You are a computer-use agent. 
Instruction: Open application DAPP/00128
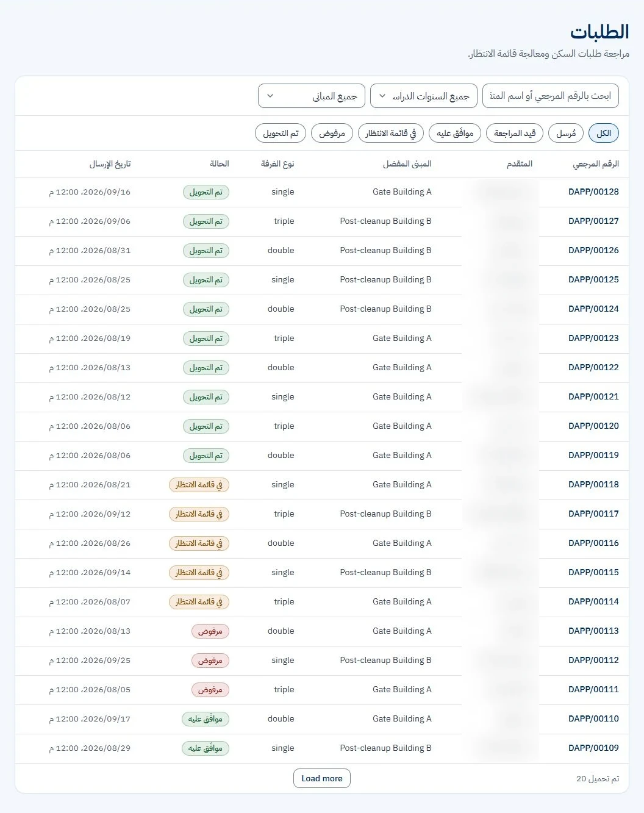coord(593,192)
